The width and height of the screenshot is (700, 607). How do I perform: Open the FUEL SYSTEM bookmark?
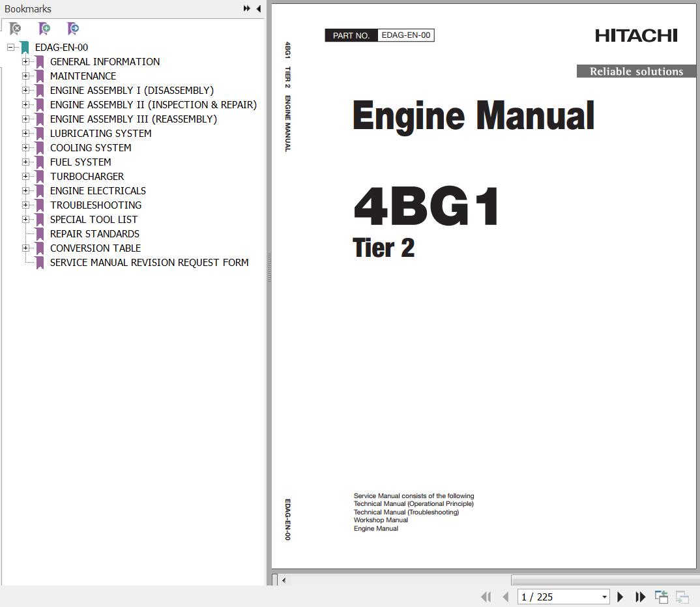(80, 162)
